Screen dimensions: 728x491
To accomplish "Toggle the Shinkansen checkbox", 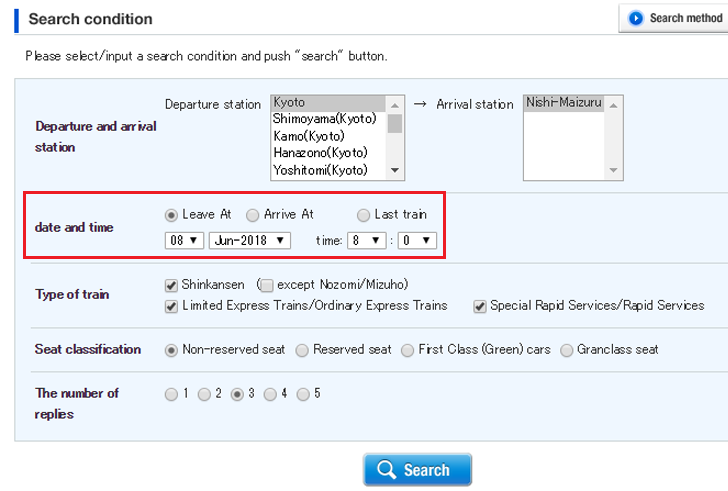I will pyautogui.click(x=171, y=285).
